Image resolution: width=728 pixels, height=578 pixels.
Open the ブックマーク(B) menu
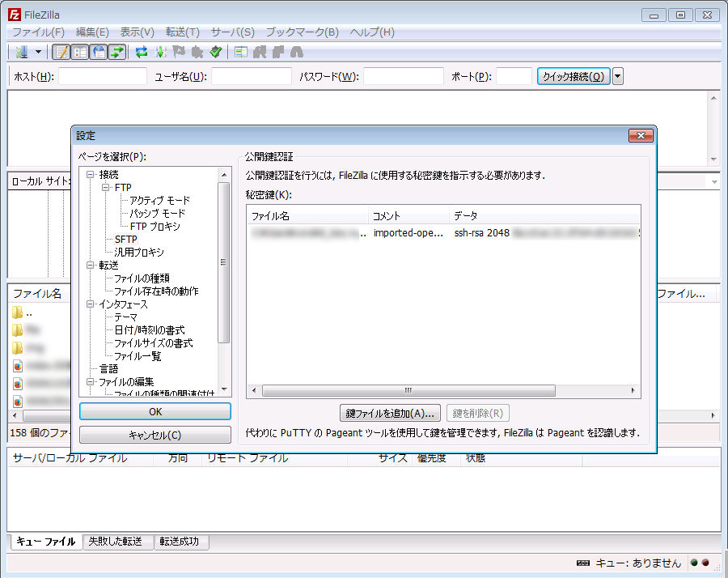[x=303, y=32]
